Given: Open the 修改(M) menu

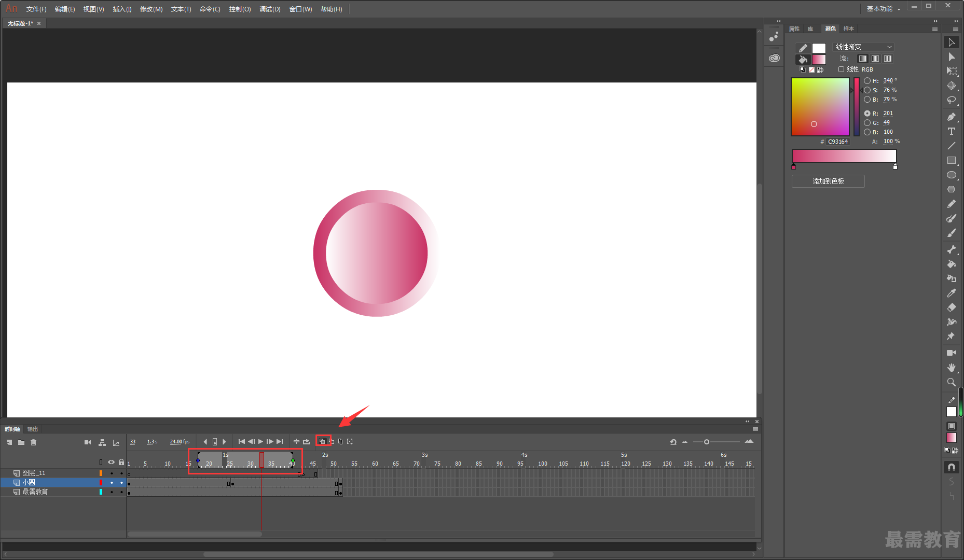Looking at the screenshot, I should [x=151, y=9].
